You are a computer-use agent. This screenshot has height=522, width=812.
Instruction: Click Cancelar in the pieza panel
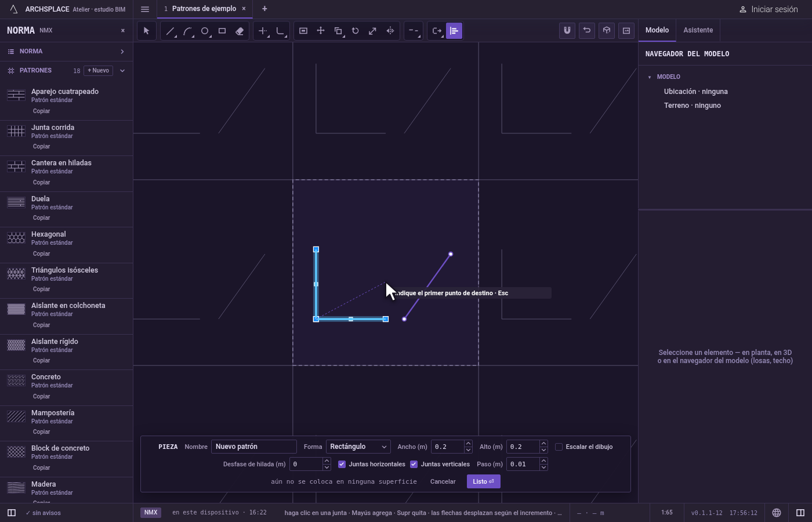[x=443, y=481]
